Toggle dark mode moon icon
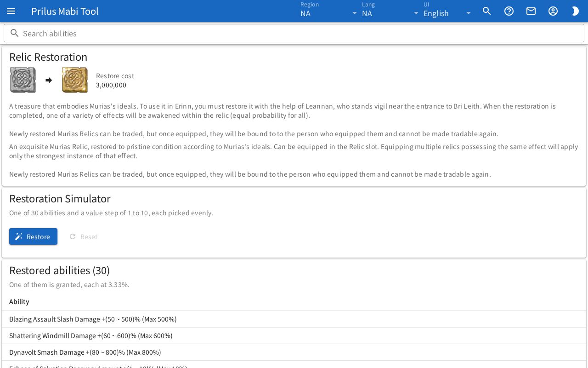 click(575, 11)
